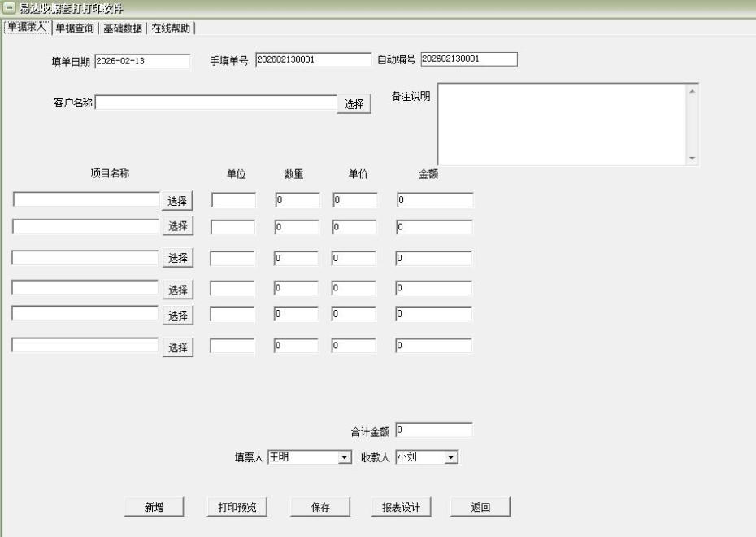Focus the 客户名称 text field
This screenshot has width=756, height=537.
[x=216, y=103]
